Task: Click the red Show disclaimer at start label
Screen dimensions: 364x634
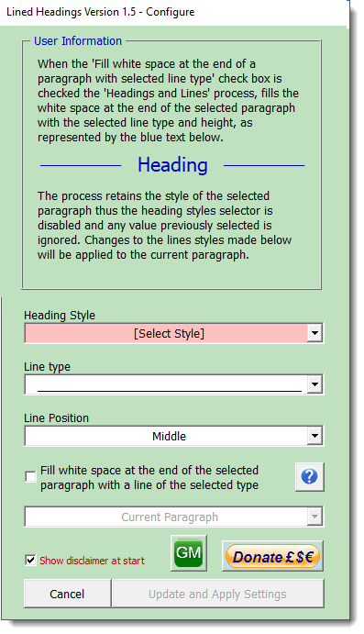Action: (x=92, y=561)
